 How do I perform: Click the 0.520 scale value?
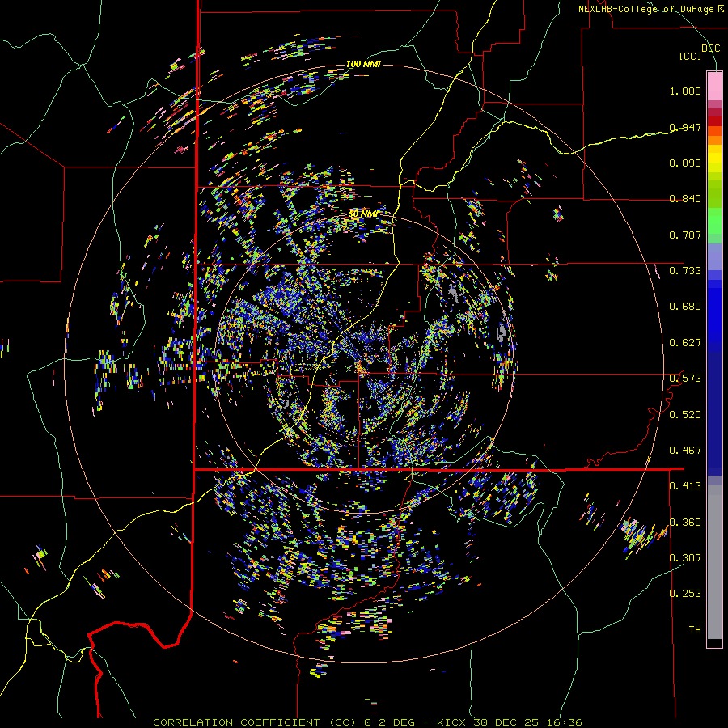685,415
